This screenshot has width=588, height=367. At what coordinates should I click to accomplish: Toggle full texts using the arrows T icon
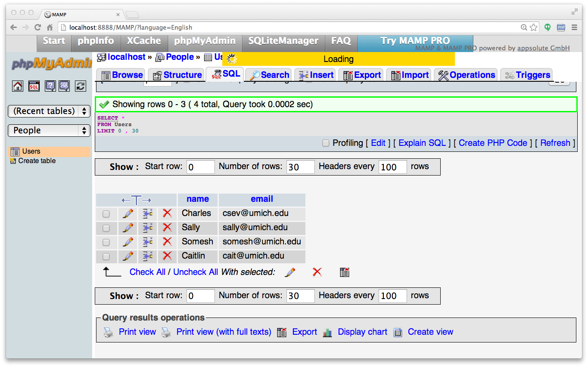[136, 200]
